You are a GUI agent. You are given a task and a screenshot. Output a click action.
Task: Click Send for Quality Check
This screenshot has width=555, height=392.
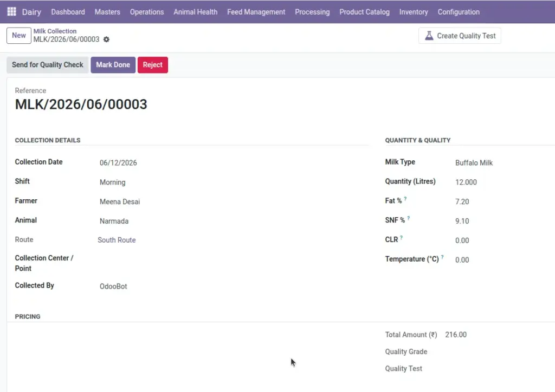pos(48,64)
